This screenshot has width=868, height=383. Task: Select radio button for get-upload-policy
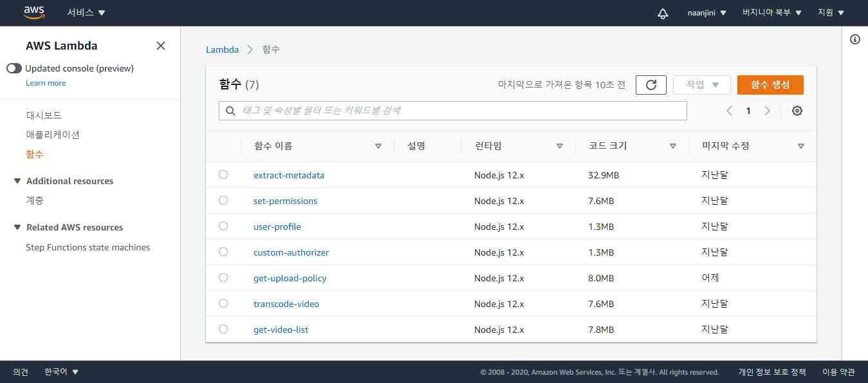[223, 277]
